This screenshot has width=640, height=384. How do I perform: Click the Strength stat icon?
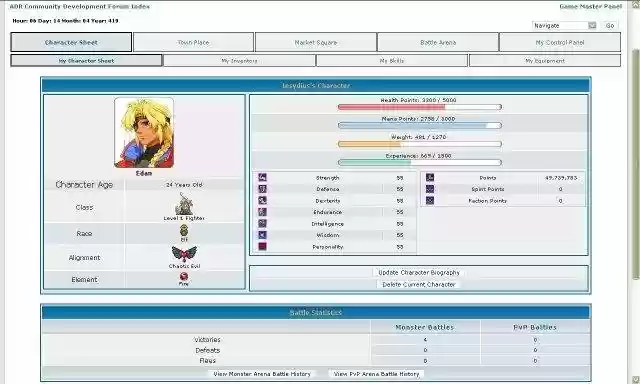pyautogui.click(x=262, y=177)
